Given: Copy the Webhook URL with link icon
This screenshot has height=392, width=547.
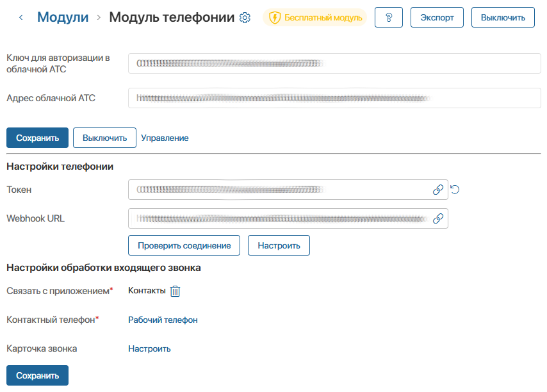Looking at the screenshot, I should tap(438, 218).
